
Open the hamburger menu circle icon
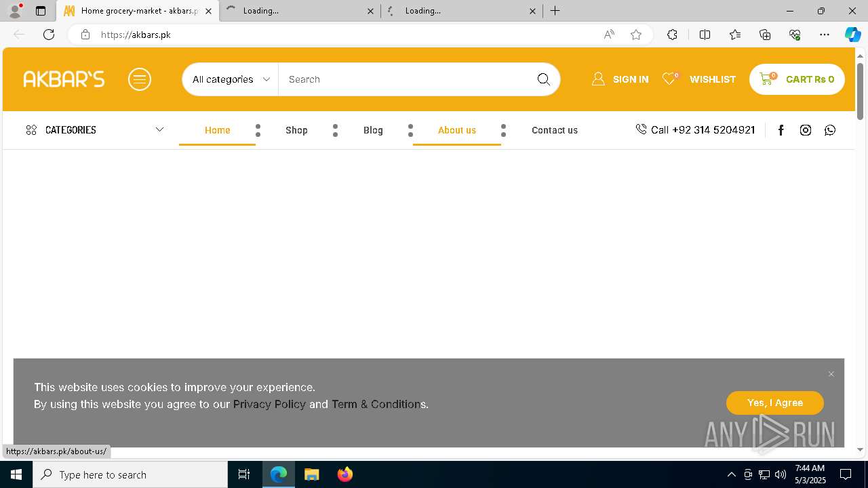click(140, 79)
